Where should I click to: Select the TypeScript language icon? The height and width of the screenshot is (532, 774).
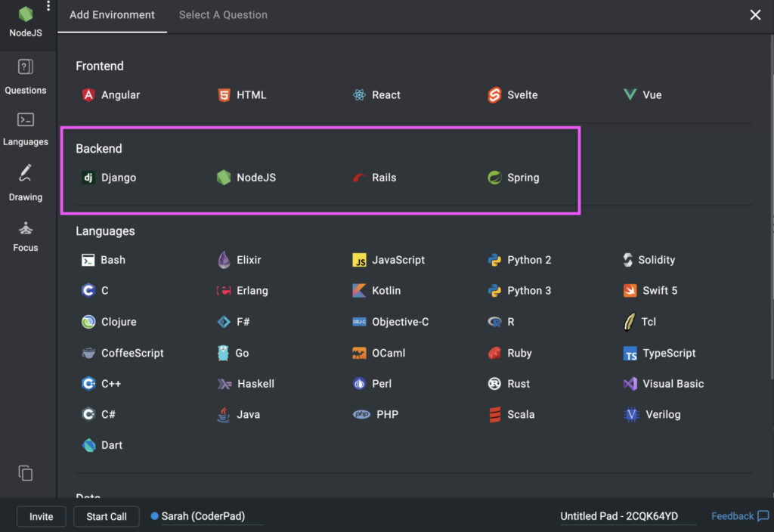tap(630, 354)
